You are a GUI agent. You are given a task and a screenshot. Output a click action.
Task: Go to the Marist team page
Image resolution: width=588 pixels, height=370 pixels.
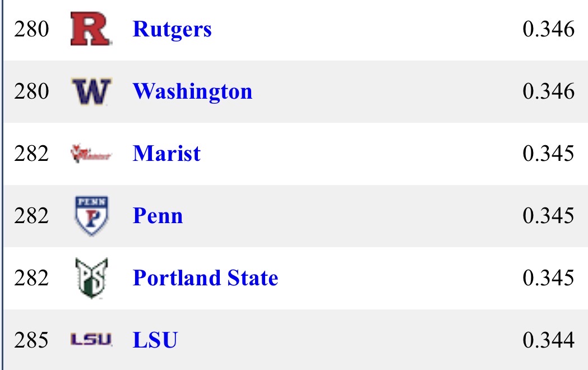[x=166, y=154]
